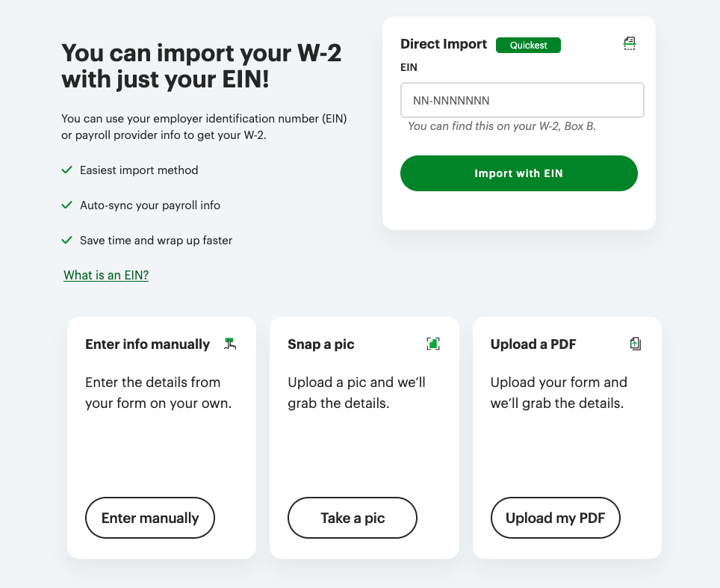Image resolution: width=720 pixels, height=588 pixels.
Task: Click checkmark beside Save time and wrap up faster
Action: (66, 241)
